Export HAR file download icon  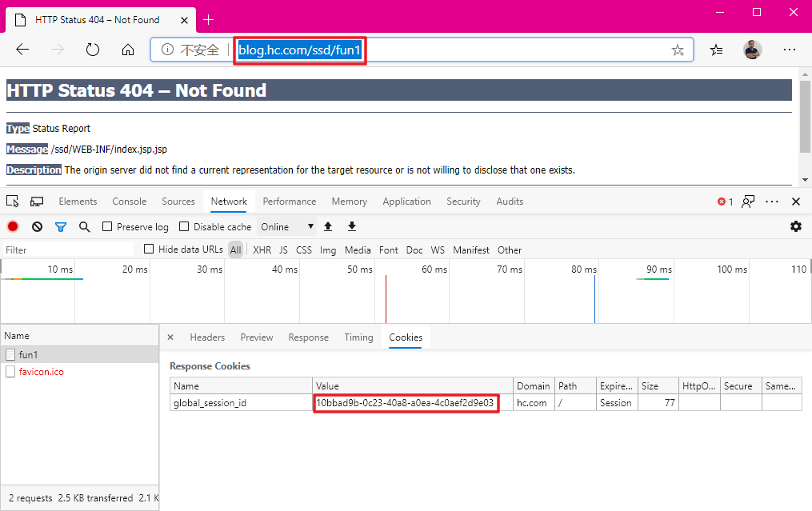tap(352, 226)
